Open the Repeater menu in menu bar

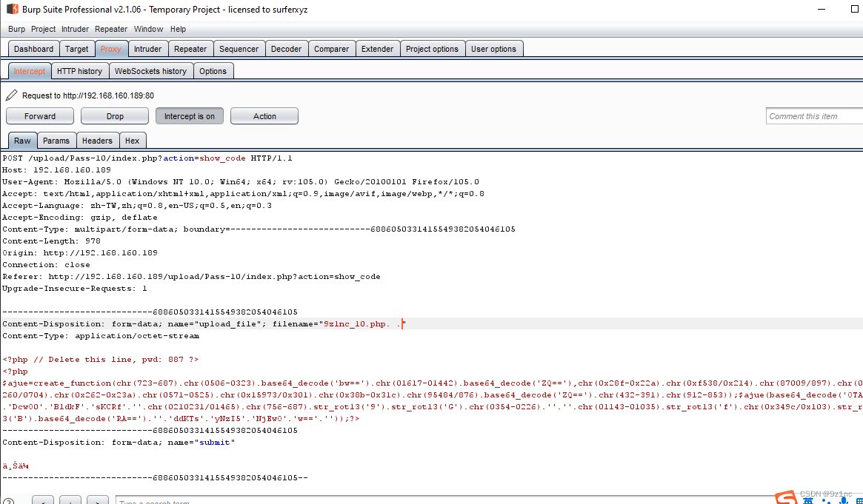(111, 29)
